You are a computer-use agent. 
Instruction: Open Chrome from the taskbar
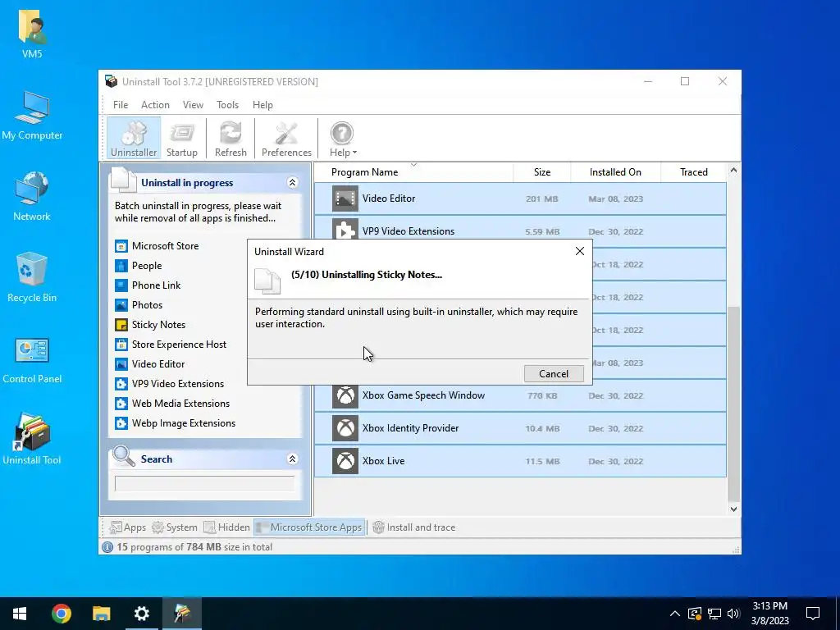(x=61, y=614)
